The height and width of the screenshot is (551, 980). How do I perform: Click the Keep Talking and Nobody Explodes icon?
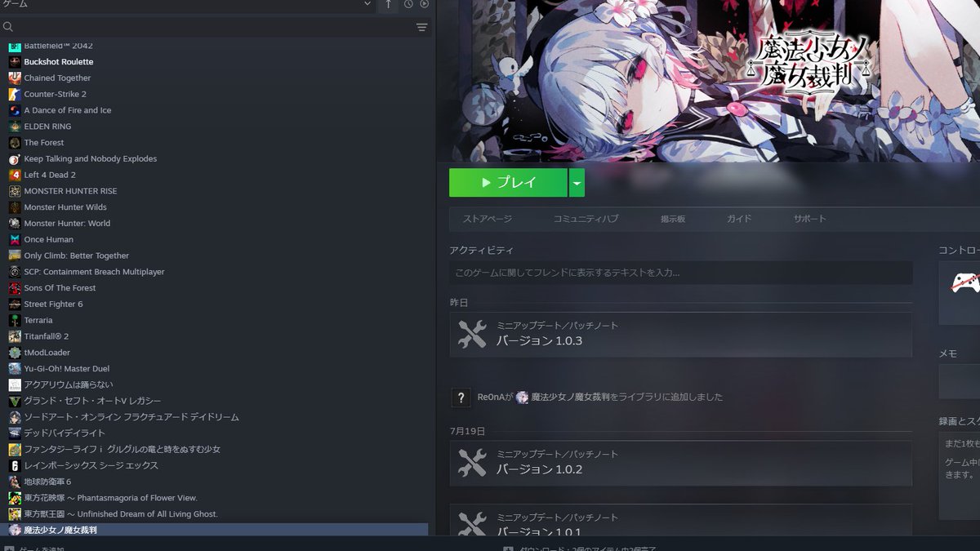coord(15,158)
